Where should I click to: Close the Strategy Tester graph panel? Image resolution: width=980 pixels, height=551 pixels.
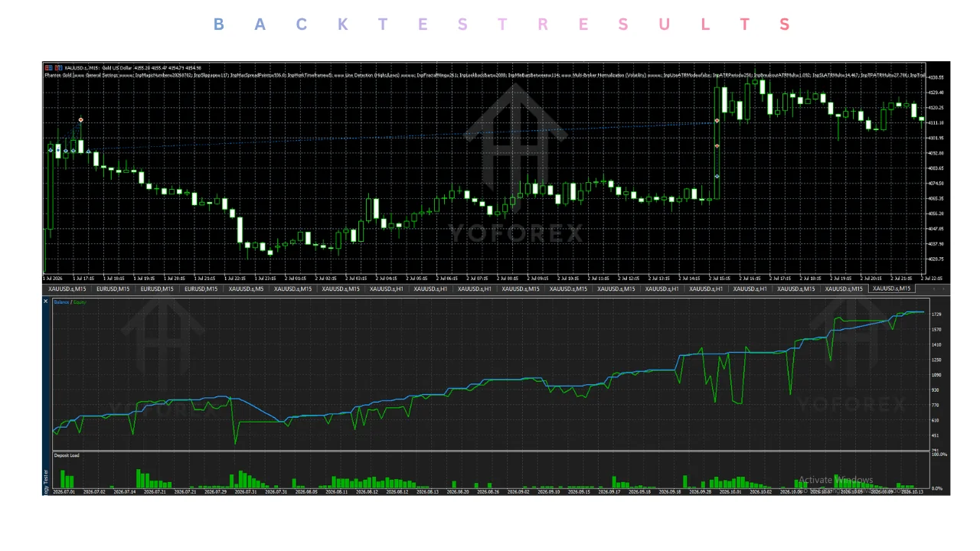pos(46,302)
